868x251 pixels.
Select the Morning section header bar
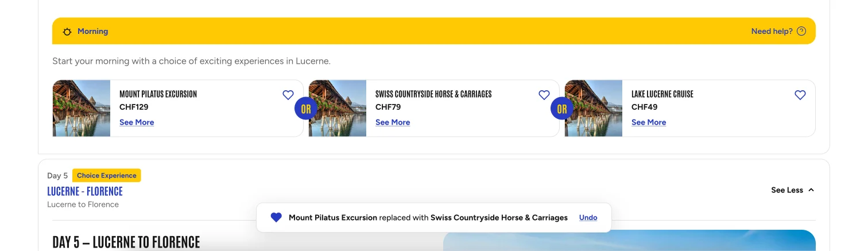[434, 31]
